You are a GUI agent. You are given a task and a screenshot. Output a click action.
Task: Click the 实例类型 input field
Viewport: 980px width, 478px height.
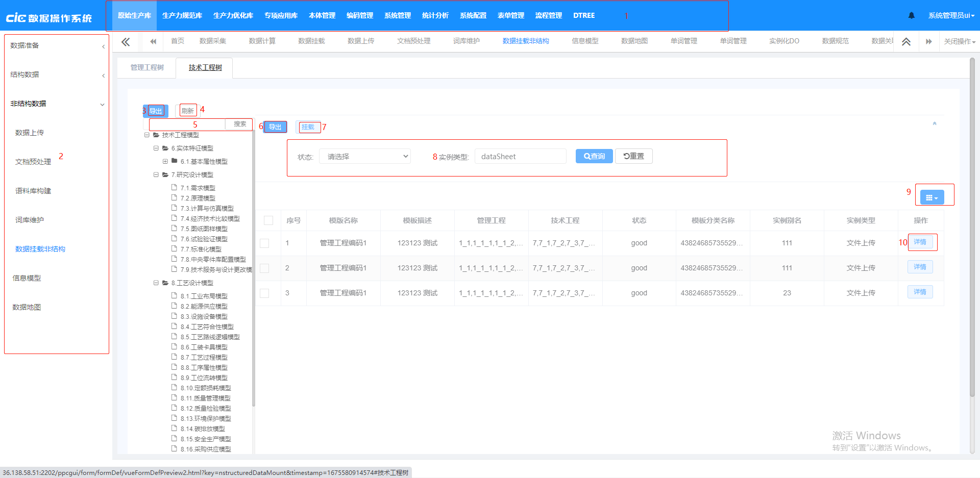click(x=520, y=157)
